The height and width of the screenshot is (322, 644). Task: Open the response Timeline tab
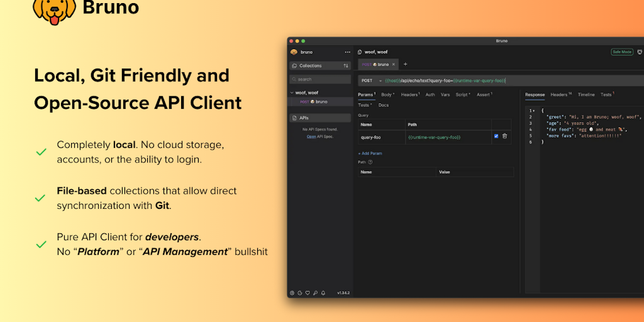pyautogui.click(x=586, y=94)
